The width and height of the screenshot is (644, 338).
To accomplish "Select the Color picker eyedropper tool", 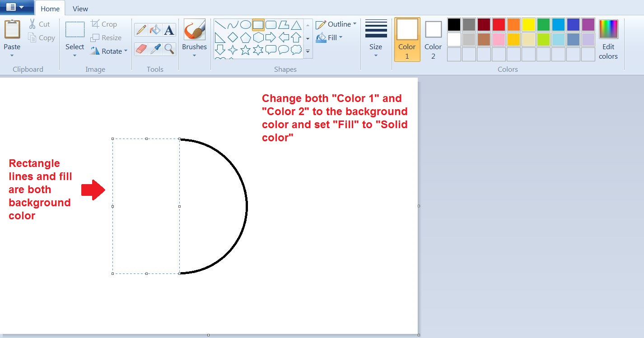I will coord(155,49).
